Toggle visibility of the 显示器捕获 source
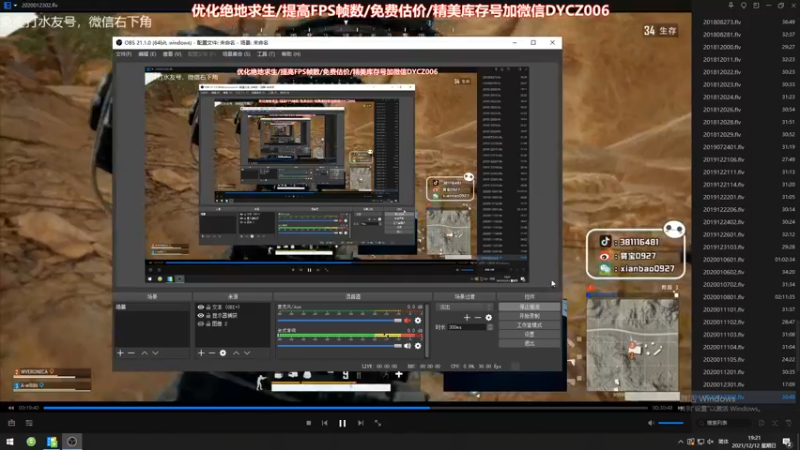The width and height of the screenshot is (800, 450). 201,315
